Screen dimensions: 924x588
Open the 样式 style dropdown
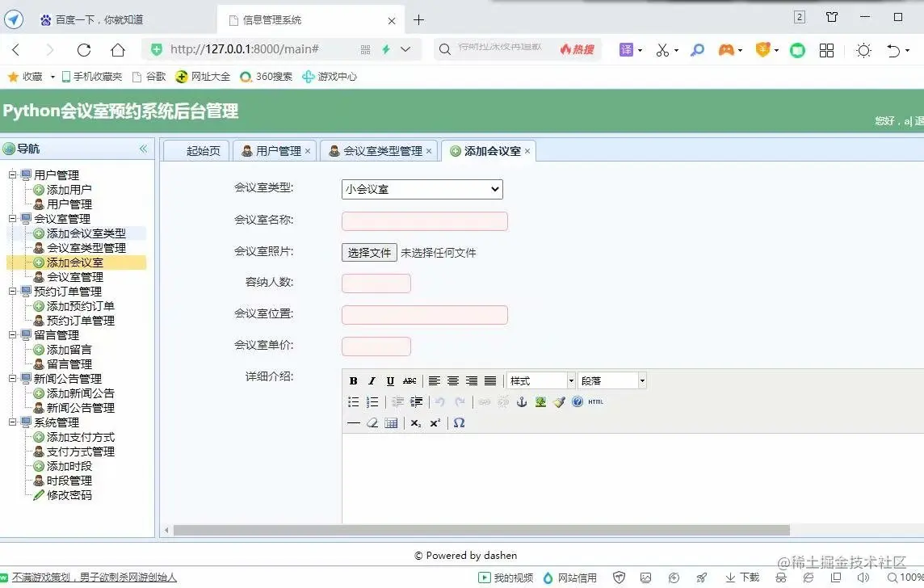tap(541, 380)
